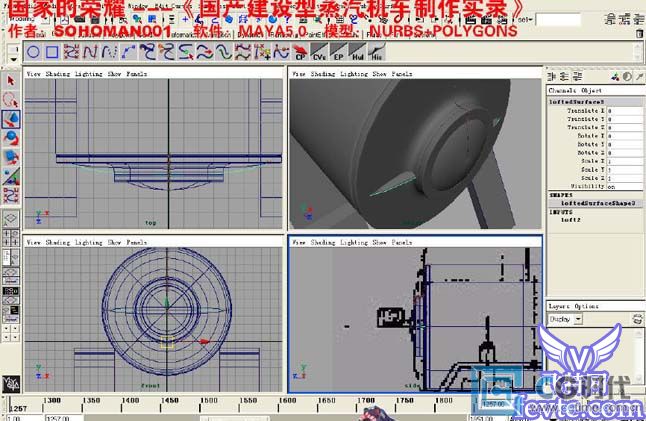Click the Hul hull shelf icon
Screen dimensions: 646x421
[x=357, y=52]
